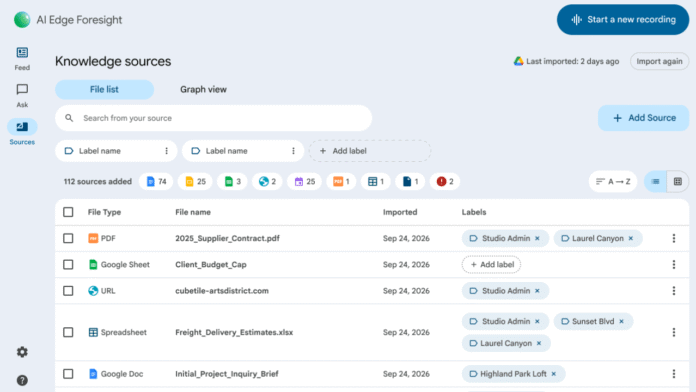Open menu on first Label name chip
Screen dimensions: 696x392
tap(166, 151)
